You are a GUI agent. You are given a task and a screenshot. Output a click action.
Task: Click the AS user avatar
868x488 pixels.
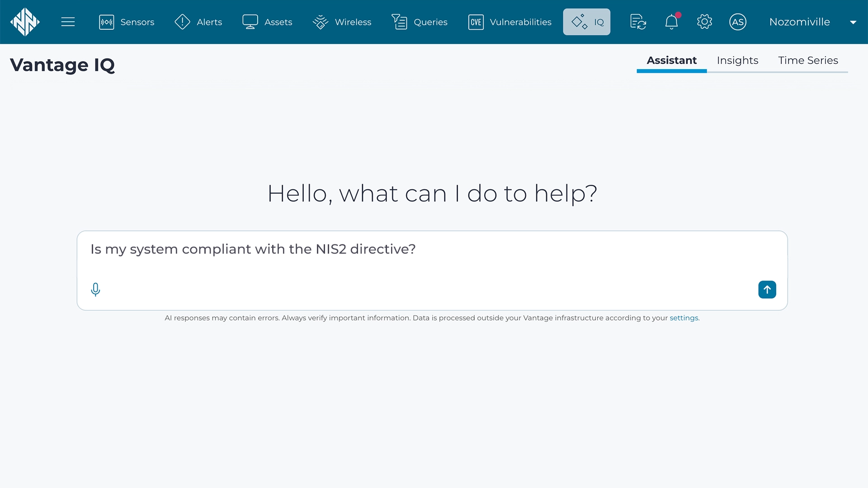[737, 22]
